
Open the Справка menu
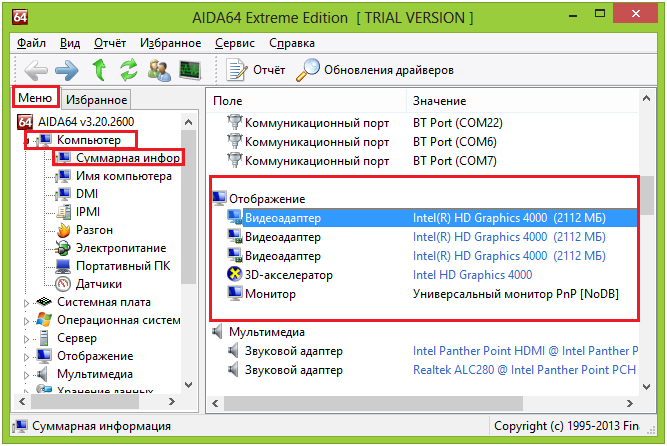(x=292, y=43)
